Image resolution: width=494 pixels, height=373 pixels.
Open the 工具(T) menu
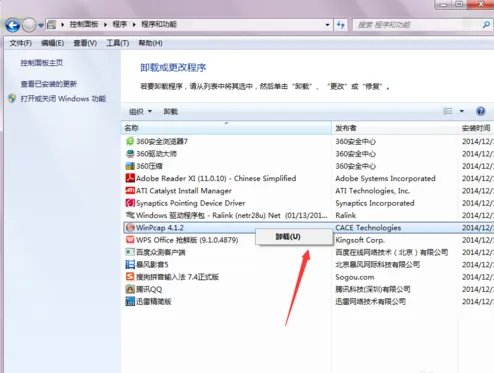[x=117, y=43]
